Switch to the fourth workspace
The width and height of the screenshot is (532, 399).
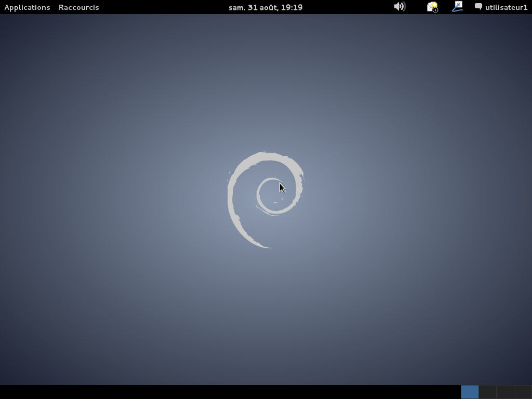(x=523, y=392)
